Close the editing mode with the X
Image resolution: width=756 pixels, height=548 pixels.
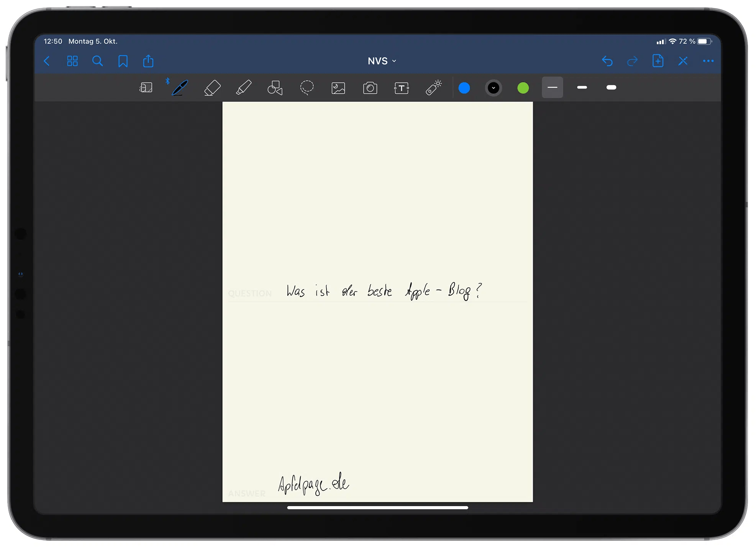pos(683,61)
